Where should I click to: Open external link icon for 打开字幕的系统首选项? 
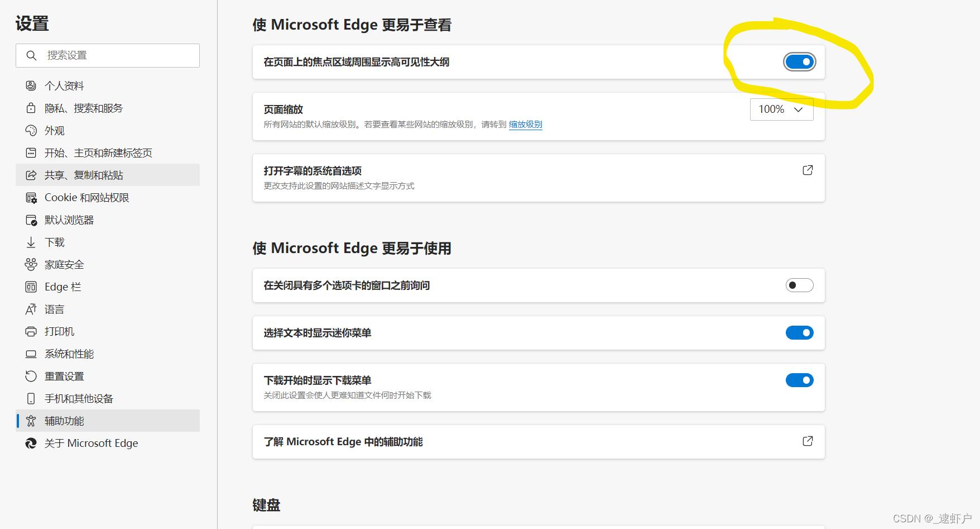pyautogui.click(x=808, y=170)
